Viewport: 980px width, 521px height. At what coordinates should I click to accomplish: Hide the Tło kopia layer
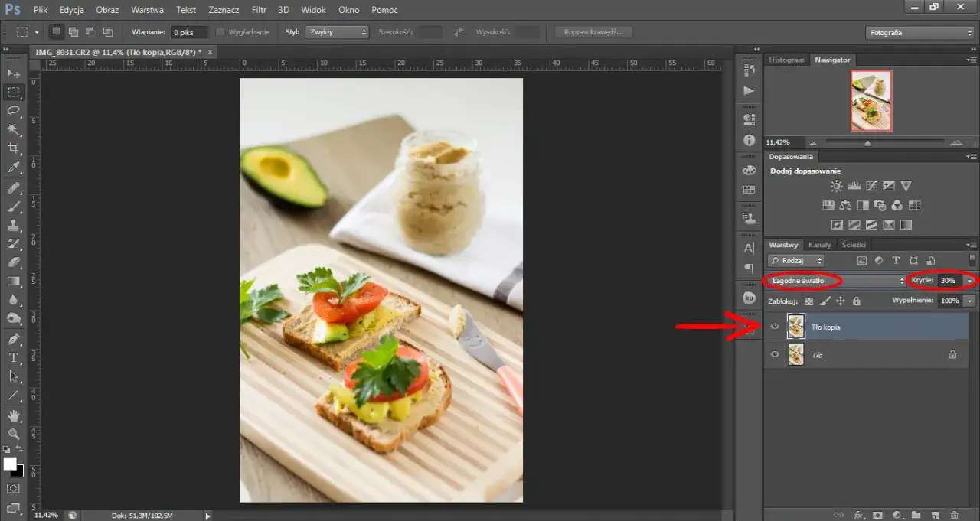pyautogui.click(x=774, y=327)
